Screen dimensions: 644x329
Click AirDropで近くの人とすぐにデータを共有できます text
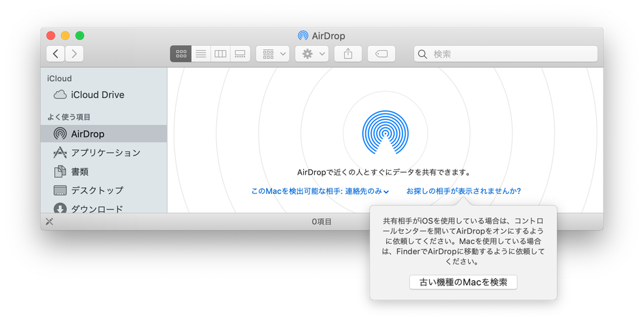click(x=384, y=172)
